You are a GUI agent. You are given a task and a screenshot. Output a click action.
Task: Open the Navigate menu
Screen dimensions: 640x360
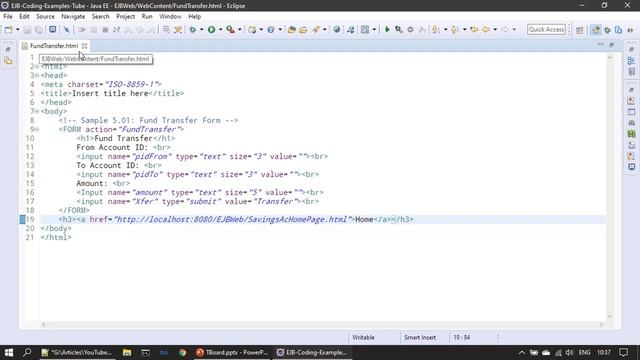point(73,16)
